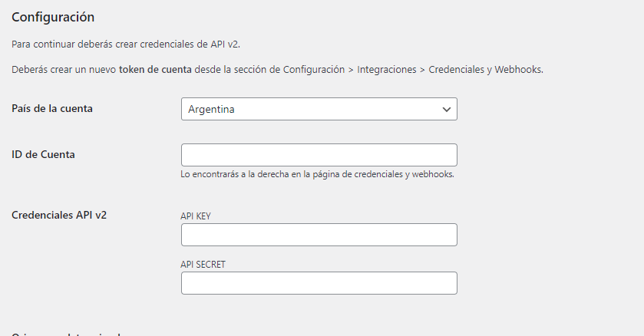Click the ID de Cuenta label
This screenshot has width=644, height=336.
click(x=43, y=155)
